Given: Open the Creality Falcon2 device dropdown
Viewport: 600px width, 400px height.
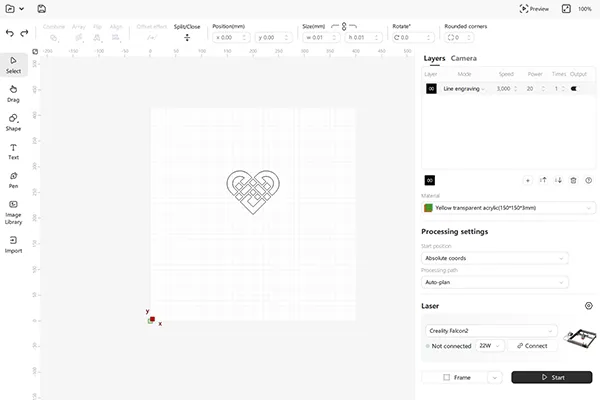Looking at the screenshot, I should coord(490,330).
